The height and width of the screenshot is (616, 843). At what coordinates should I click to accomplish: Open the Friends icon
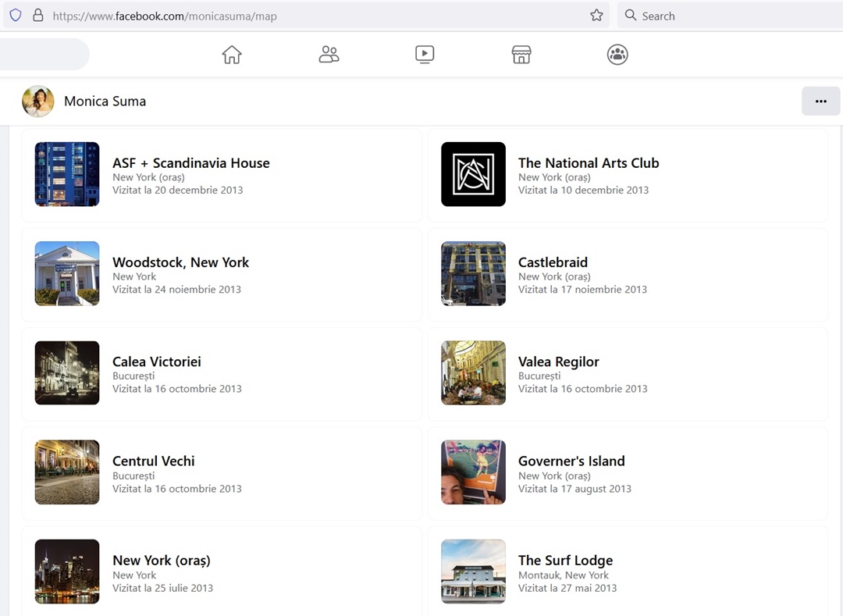coord(329,55)
